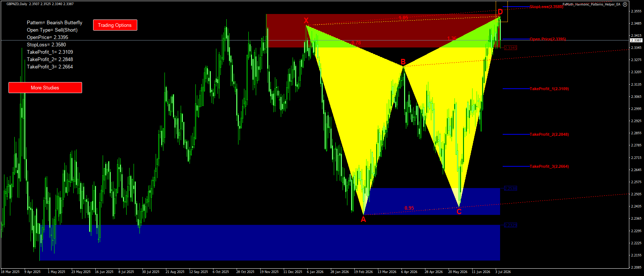Select the blue 2.2538 price tag

pos(510,188)
